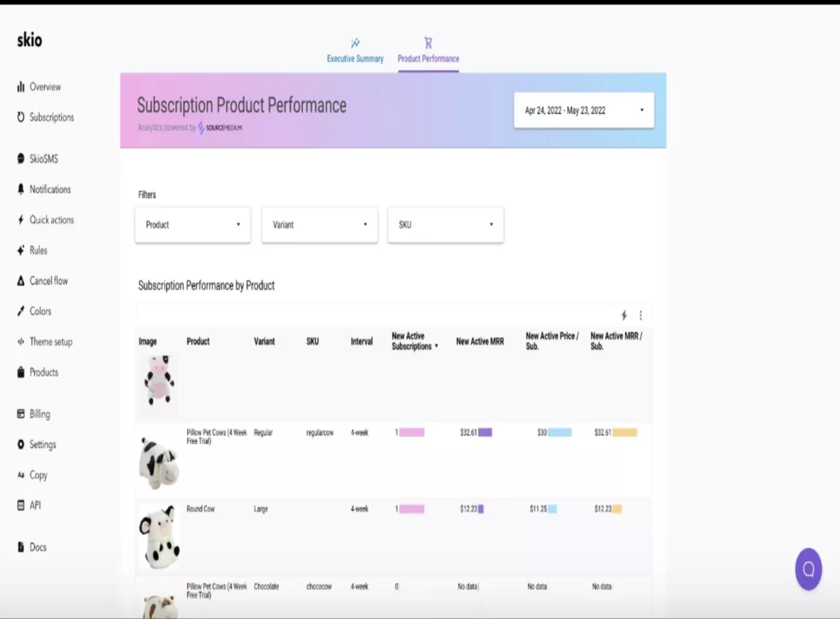The height and width of the screenshot is (619, 840).
Task: Select the Quick actions lightning icon in sidebar
Action: (21, 220)
